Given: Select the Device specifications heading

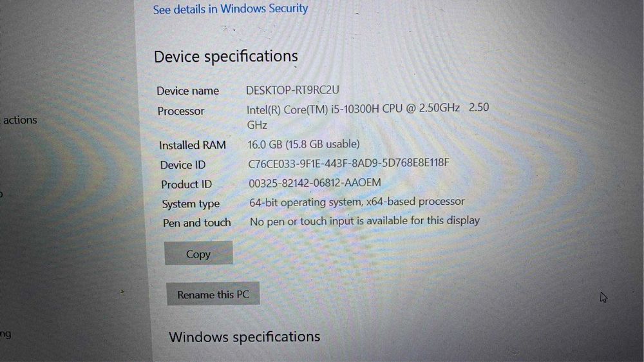Looking at the screenshot, I should point(226,56).
